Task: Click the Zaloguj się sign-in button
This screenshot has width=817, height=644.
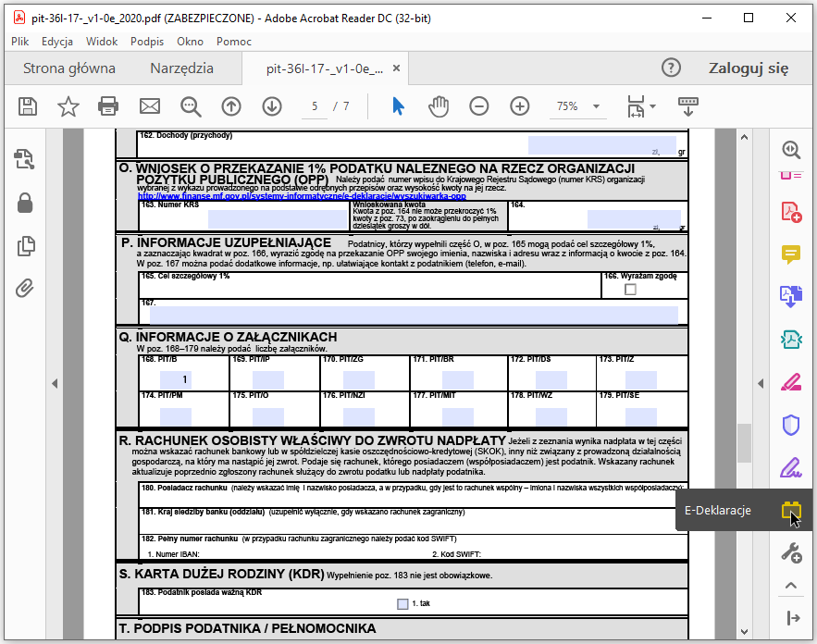Action: (x=749, y=68)
